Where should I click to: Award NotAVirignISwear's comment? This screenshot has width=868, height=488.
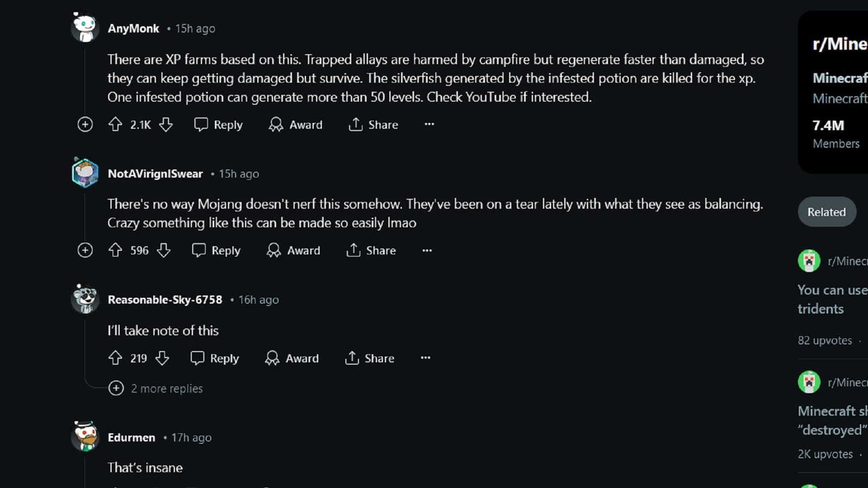click(293, 250)
